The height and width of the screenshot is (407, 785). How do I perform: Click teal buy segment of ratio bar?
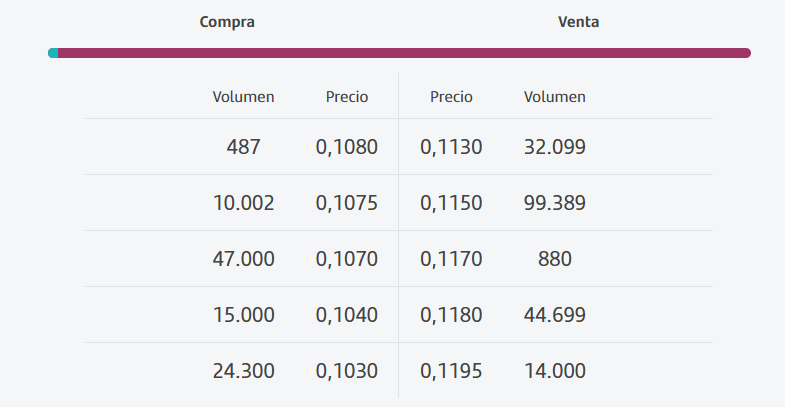[x=53, y=53]
